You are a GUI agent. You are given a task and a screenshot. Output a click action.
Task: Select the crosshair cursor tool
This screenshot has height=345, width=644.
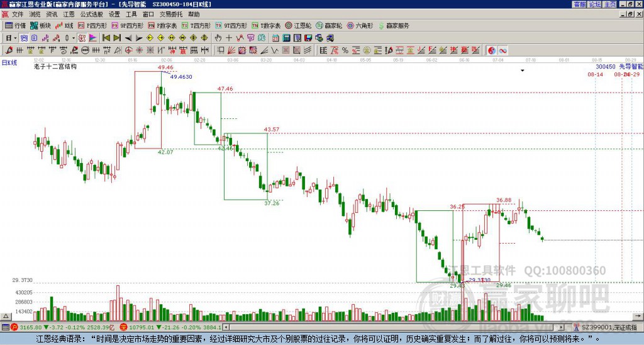click(x=229, y=38)
